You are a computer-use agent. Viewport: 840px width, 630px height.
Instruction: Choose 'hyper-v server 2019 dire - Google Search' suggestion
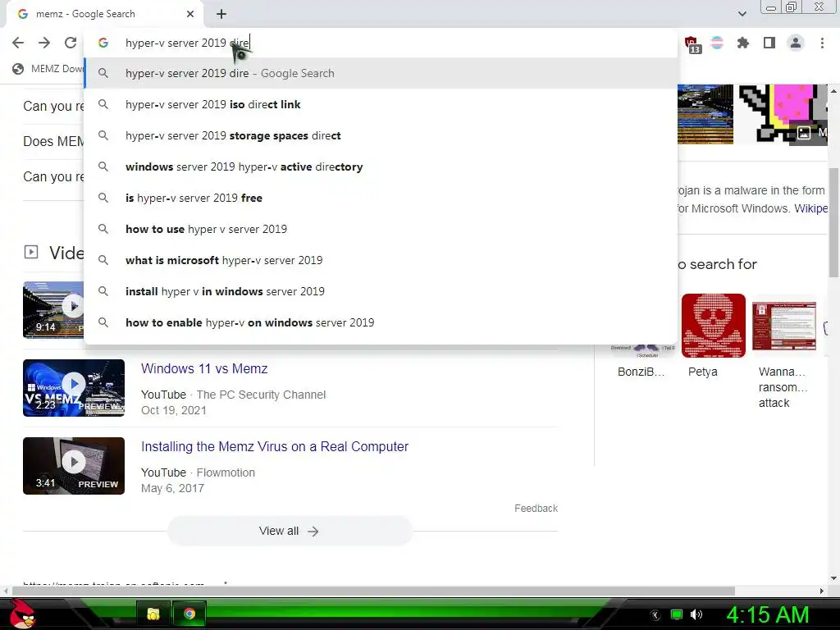381,73
